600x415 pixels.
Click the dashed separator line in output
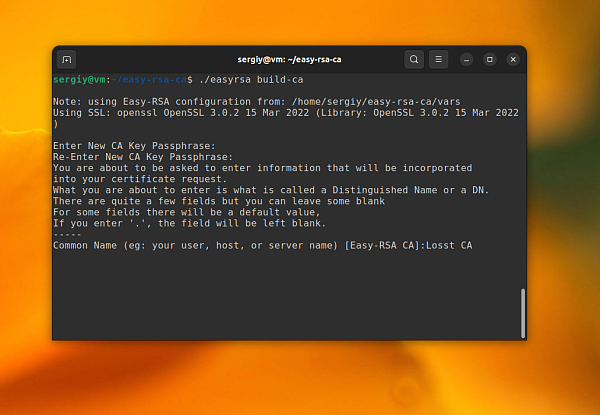(x=68, y=234)
